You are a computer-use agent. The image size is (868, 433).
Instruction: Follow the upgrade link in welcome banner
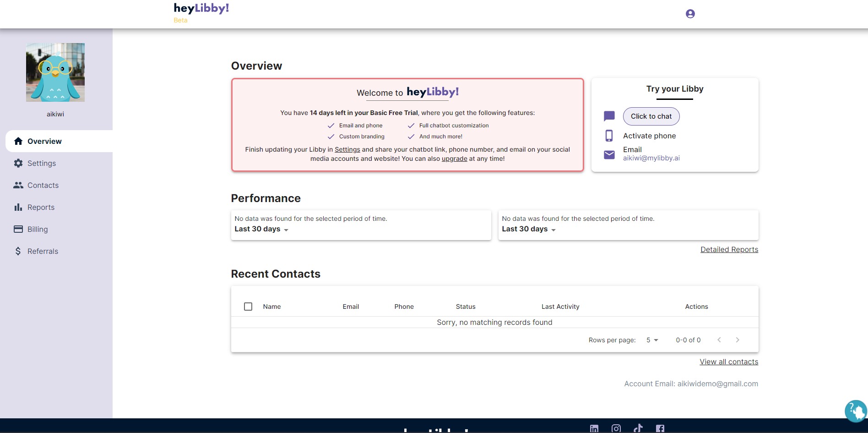pos(455,159)
